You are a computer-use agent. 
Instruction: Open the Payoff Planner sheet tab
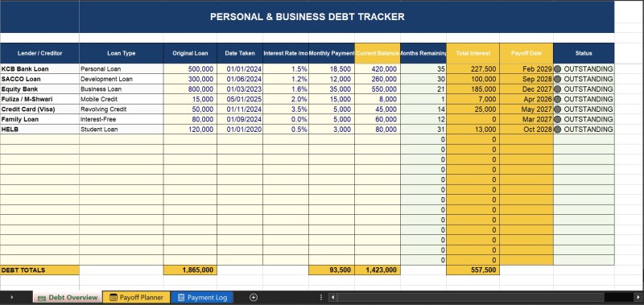pos(136,298)
